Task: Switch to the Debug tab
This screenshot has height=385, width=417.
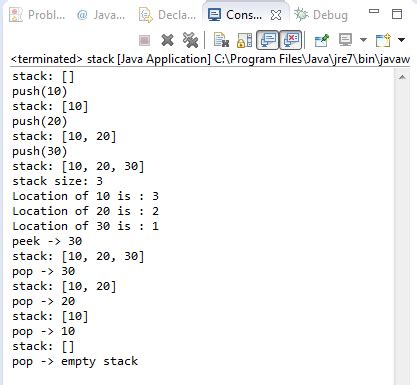Action: click(x=321, y=15)
